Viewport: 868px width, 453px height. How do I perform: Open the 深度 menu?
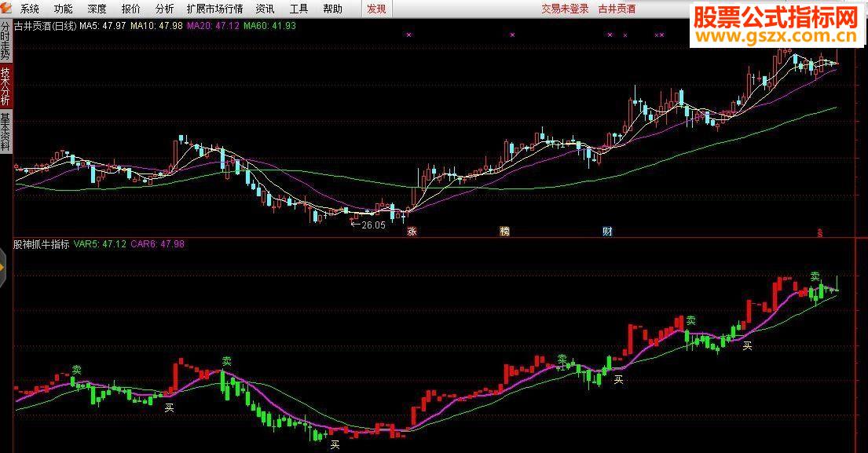[97, 9]
